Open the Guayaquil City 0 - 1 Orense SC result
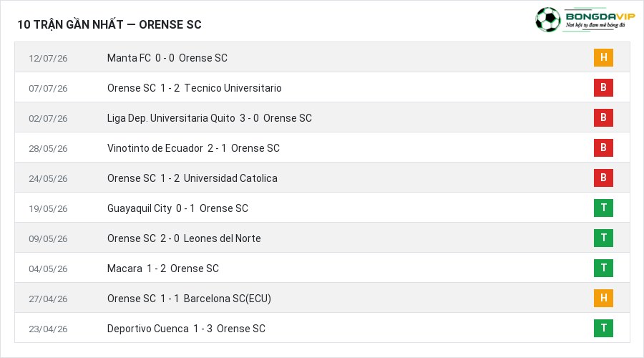Viewport: 644px width, 358px height. (x=177, y=208)
